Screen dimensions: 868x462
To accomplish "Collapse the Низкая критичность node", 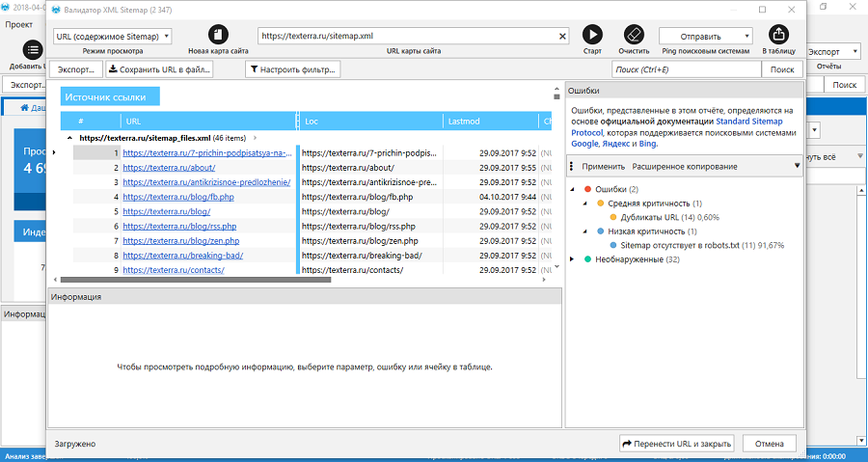I will [x=585, y=231].
